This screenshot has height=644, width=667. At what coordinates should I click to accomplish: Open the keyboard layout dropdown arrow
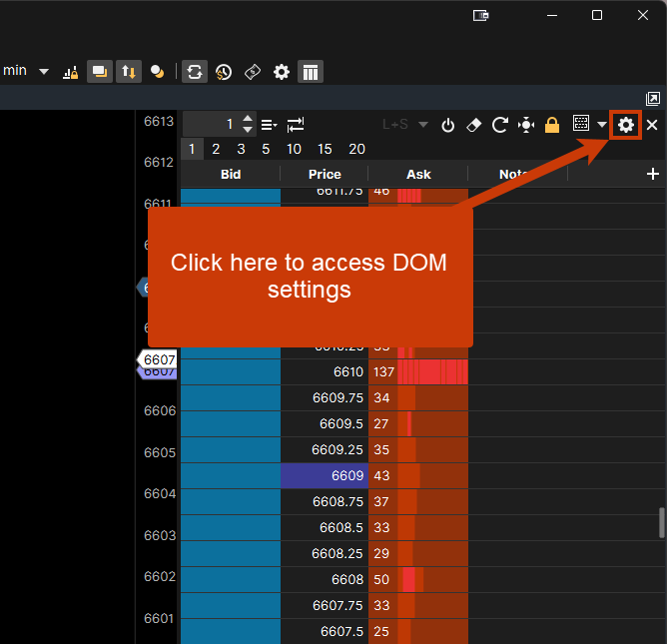pos(602,125)
